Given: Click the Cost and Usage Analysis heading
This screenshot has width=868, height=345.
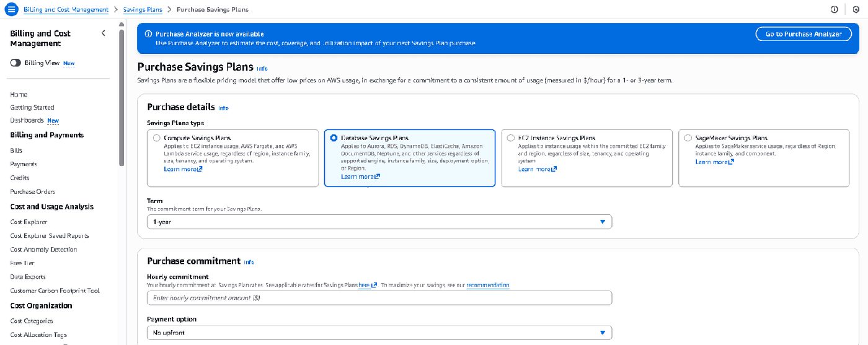Looking at the screenshot, I should pyautogui.click(x=52, y=206).
